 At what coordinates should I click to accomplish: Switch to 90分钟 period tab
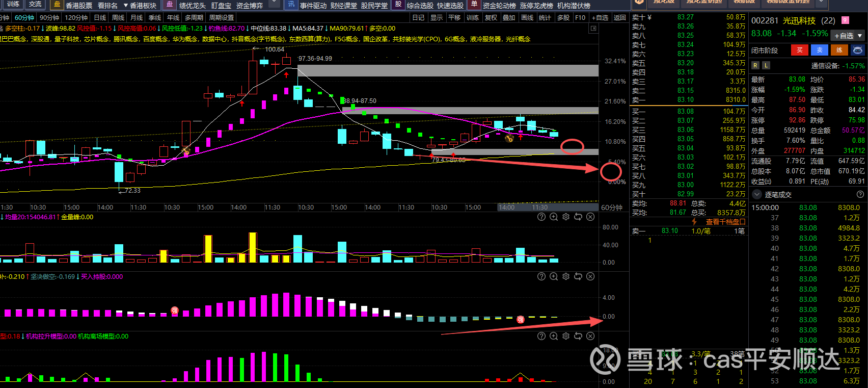[49, 17]
